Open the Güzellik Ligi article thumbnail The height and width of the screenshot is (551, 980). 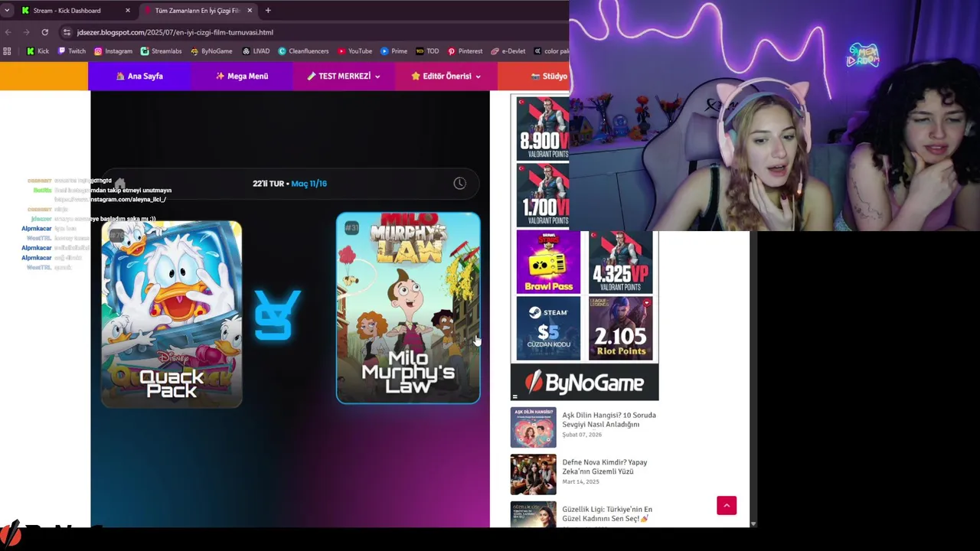click(x=534, y=514)
